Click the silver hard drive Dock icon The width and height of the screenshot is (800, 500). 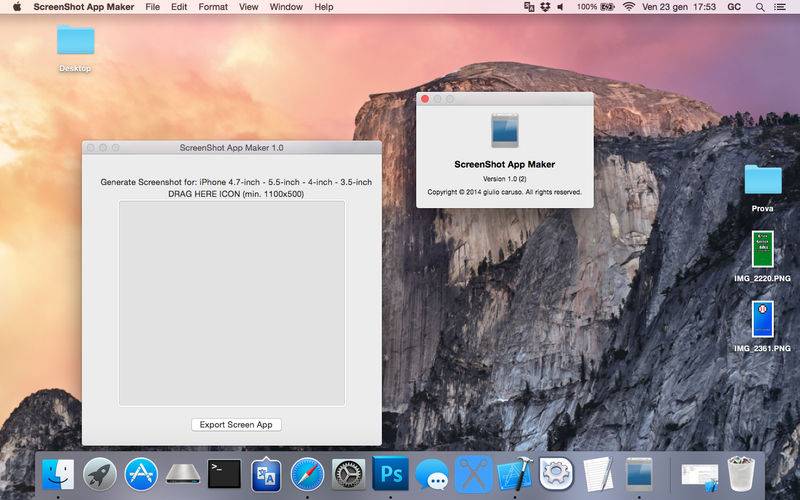click(x=183, y=474)
